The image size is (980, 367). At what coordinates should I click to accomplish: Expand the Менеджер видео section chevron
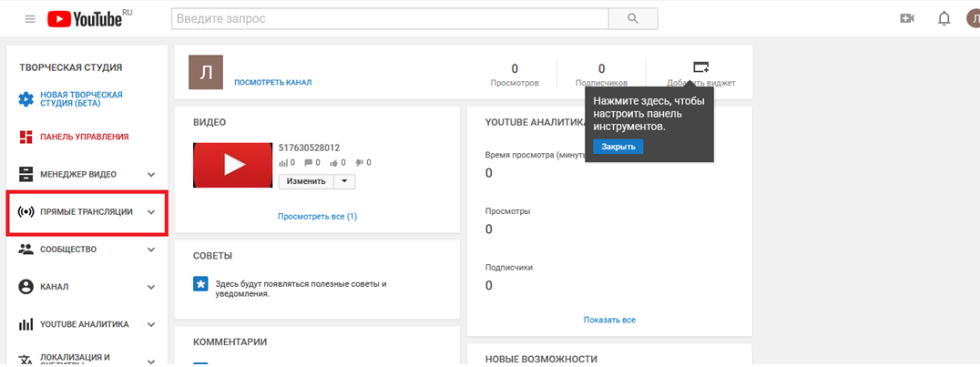(x=150, y=175)
